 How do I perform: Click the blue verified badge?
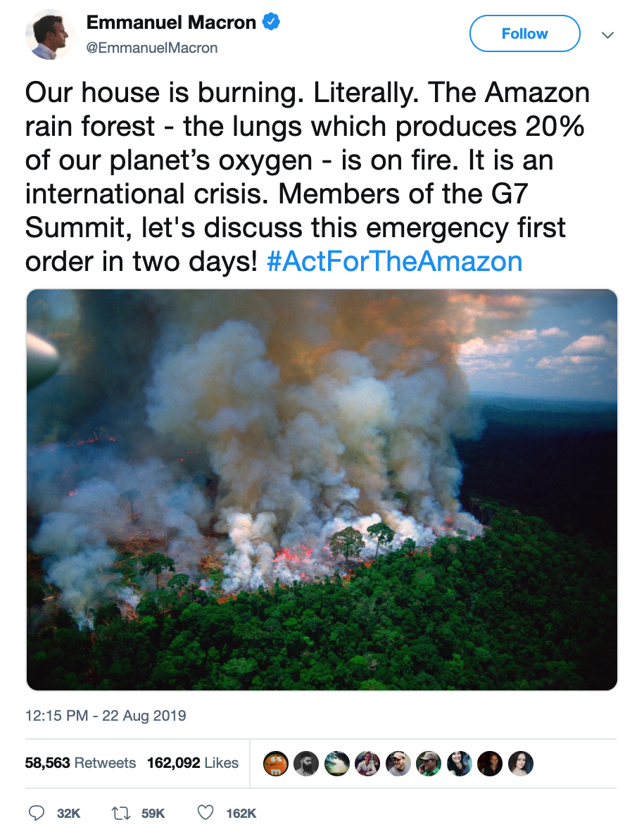click(272, 23)
